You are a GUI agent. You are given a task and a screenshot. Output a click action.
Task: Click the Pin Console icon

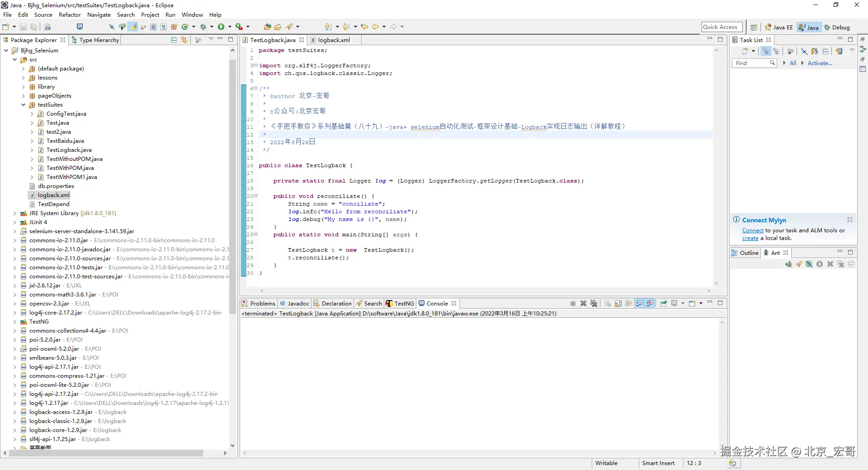[x=663, y=304]
